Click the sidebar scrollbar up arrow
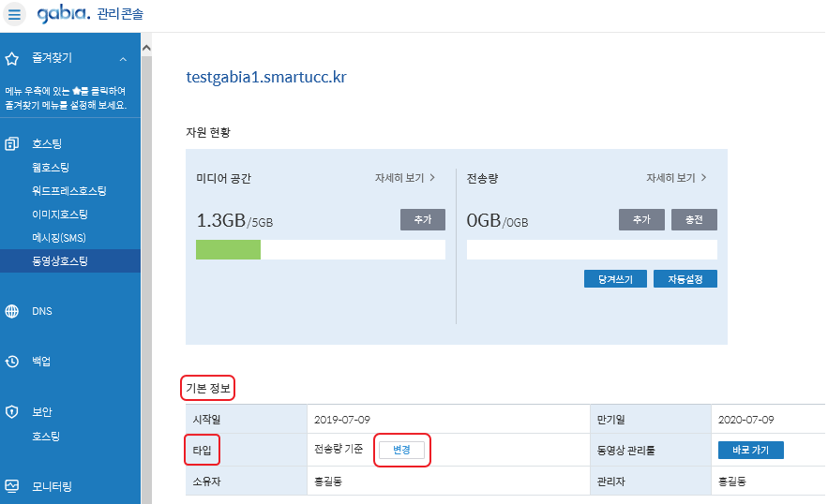The height and width of the screenshot is (504, 828). click(x=146, y=48)
